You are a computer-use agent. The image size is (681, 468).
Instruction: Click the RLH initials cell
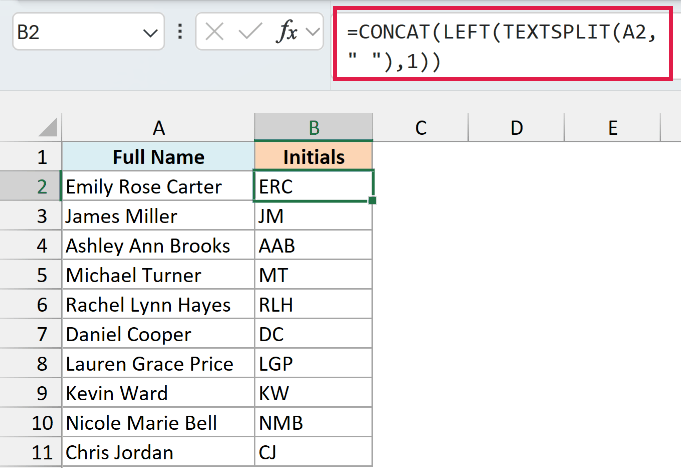click(x=314, y=304)
